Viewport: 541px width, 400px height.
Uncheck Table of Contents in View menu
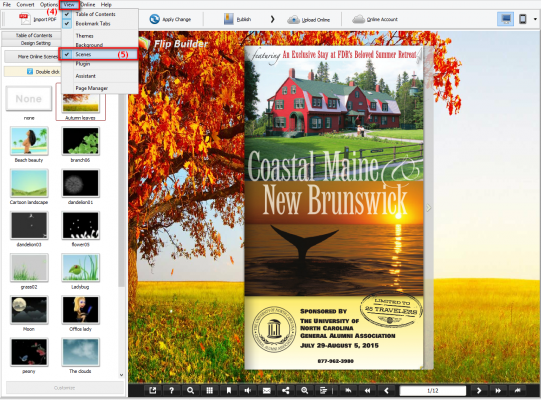[100, 14]
